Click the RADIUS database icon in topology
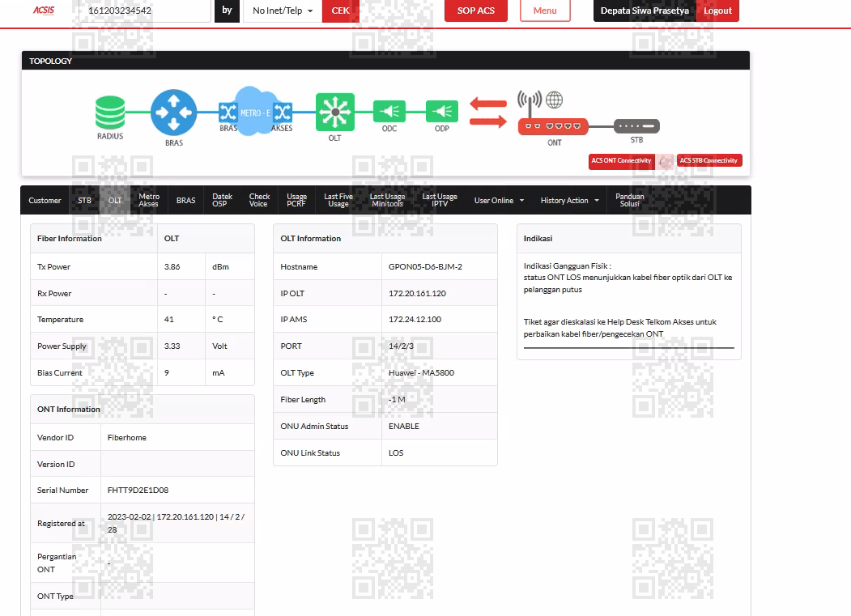851x616 pixels. [110, 113]
